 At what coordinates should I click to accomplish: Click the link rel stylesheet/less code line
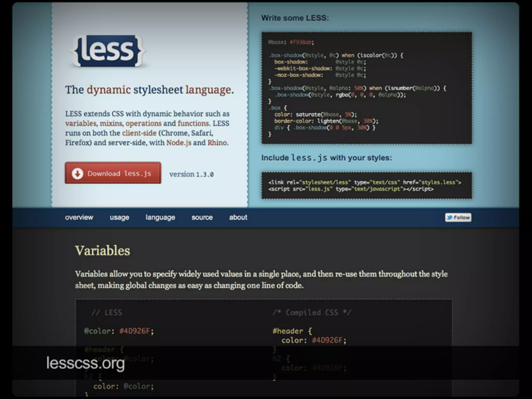click(365, 182)
